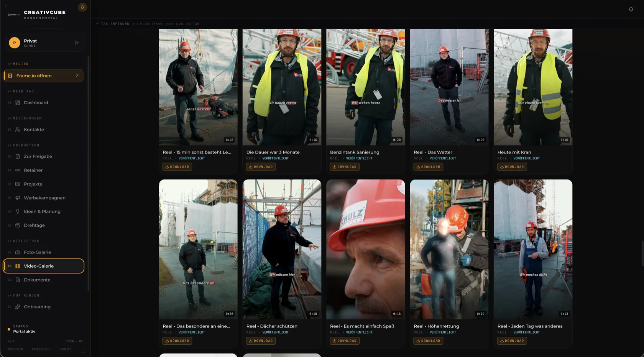This screenshot has width=644, height=357.
Task: Click the Frame.io öffnen button
Action: coord(43,76)
